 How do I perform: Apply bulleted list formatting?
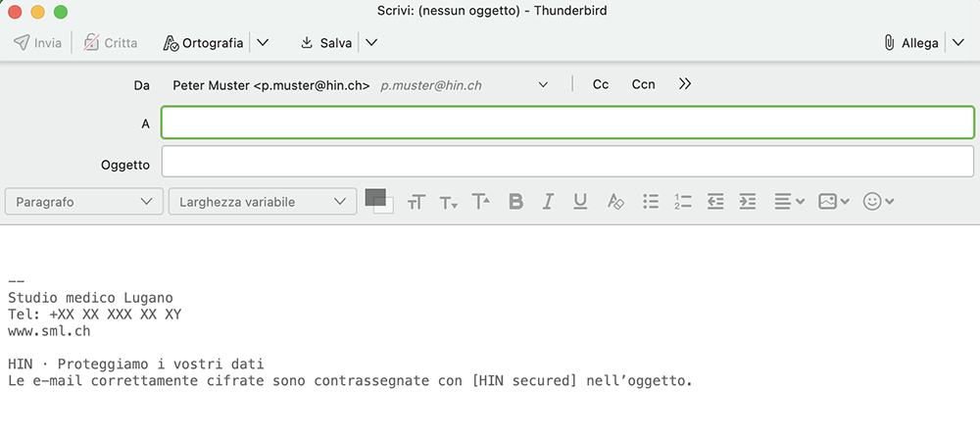[651, 201]
